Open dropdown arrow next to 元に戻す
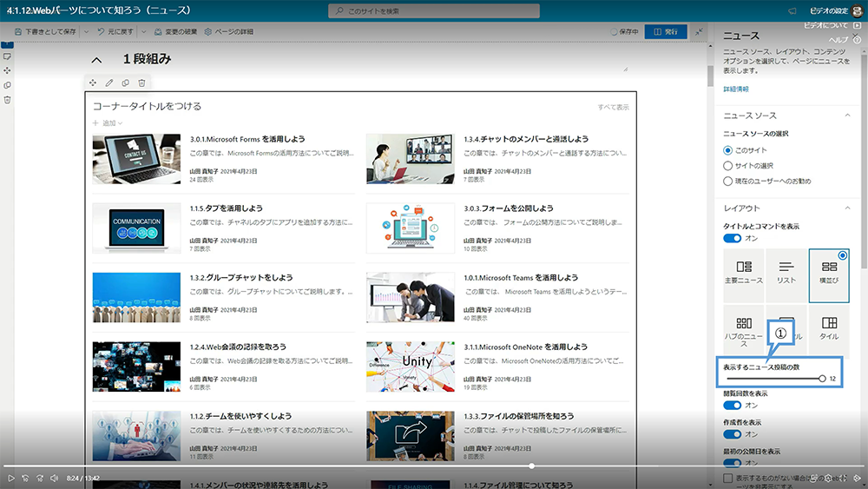868x489 pixels. click(143, 31)
